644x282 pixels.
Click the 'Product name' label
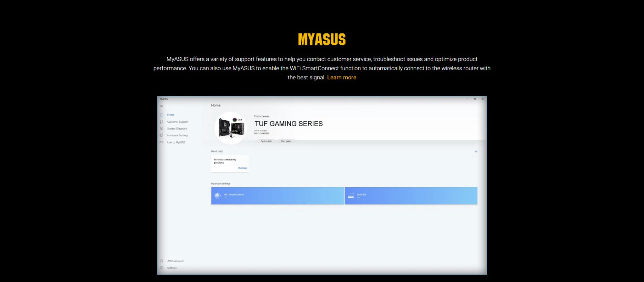[x=261, y=116]
